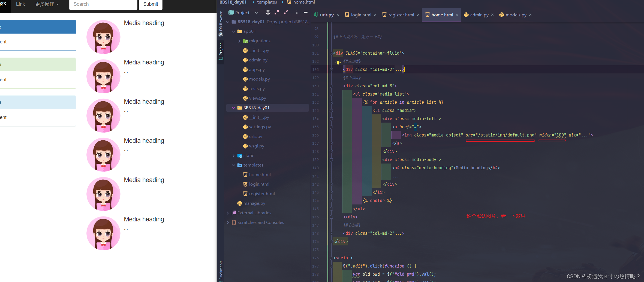Image resolution: width=644 pixels, height=282 pixels.
Task: Unfold the collapsed col-md-2 div at line 148
Action: pyautogui.click(x=331, y=233)
